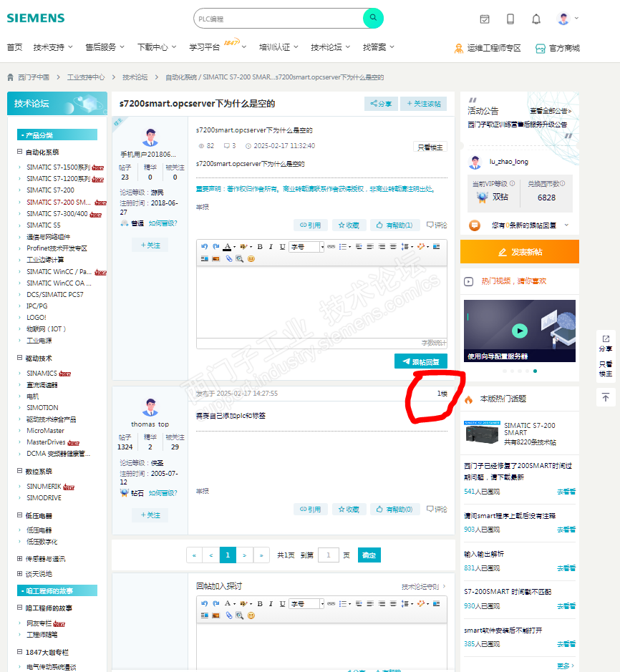Open 字号 font size combo above 跟帖回复

(x=306, y=247)
